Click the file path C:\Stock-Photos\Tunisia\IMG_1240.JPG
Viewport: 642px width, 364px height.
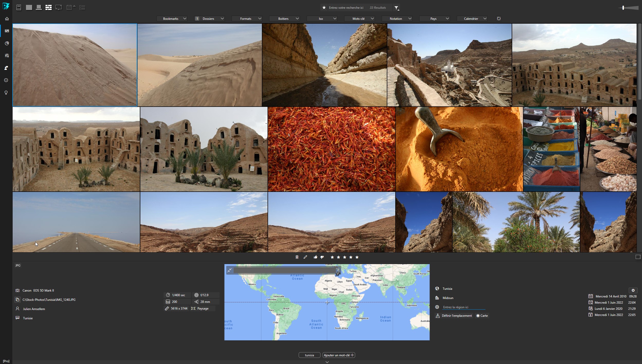(49, 300)
